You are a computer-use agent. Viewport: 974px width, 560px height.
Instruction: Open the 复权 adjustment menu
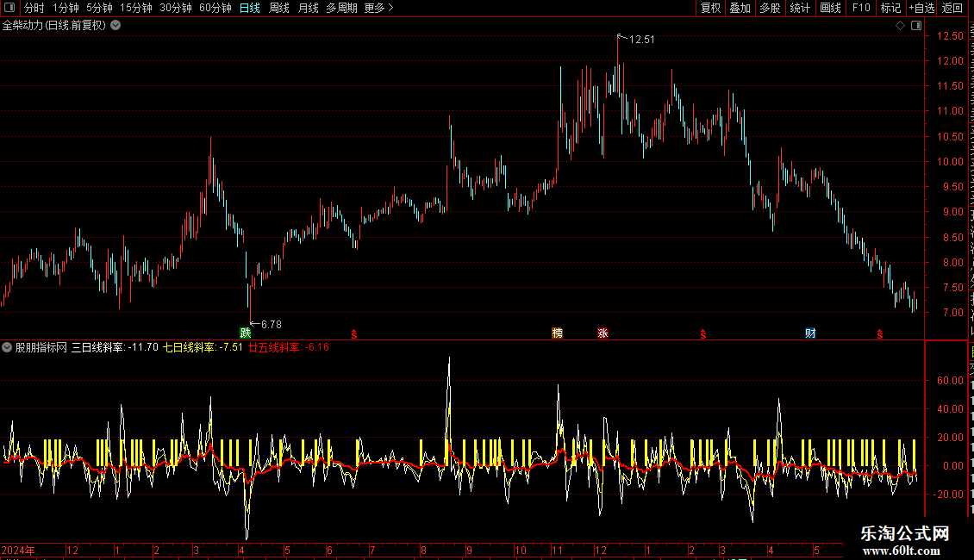point(710,8)
